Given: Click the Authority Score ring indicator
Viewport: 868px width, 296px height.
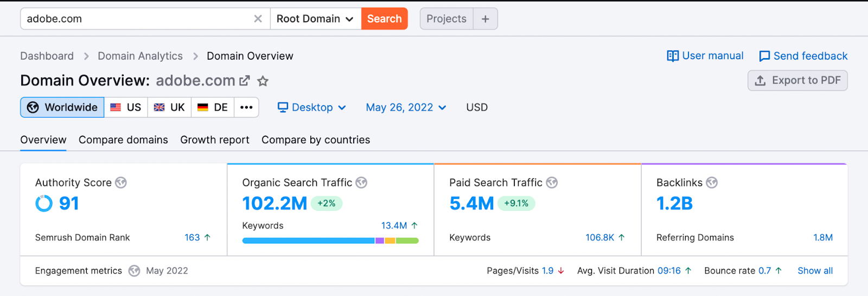Looking at the screenshot, I should coord(44,203).
